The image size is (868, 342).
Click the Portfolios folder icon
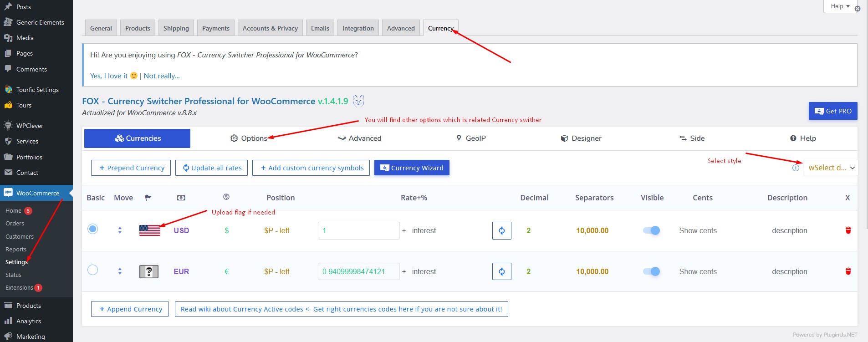pyautogui.click(x=8, y=157)
